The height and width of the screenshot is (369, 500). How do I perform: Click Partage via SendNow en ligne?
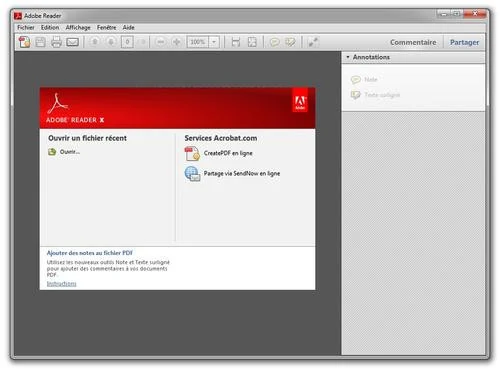tap(242, 173)
